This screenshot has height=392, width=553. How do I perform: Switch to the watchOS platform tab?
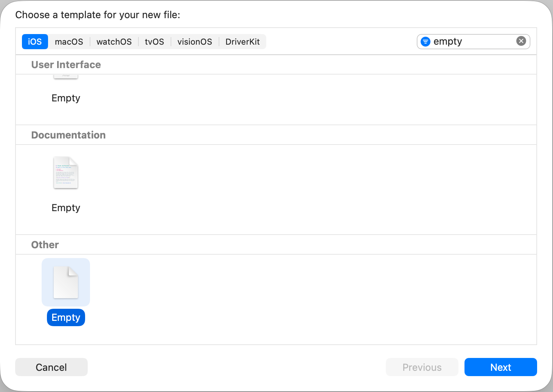click(x=114, y=42)
